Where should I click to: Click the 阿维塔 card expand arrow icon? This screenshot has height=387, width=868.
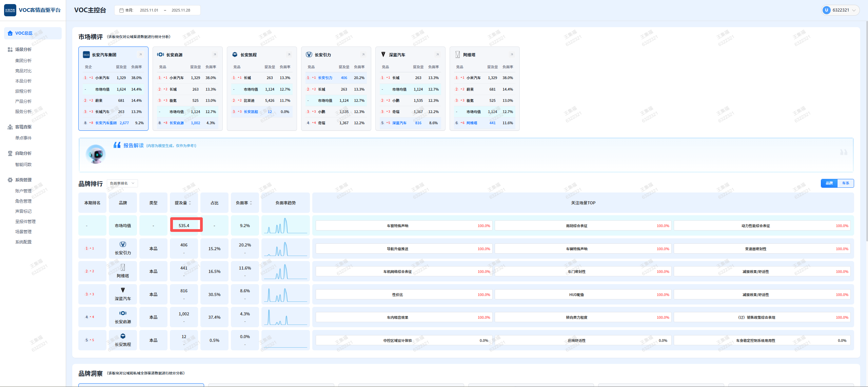tap(512, 55)
